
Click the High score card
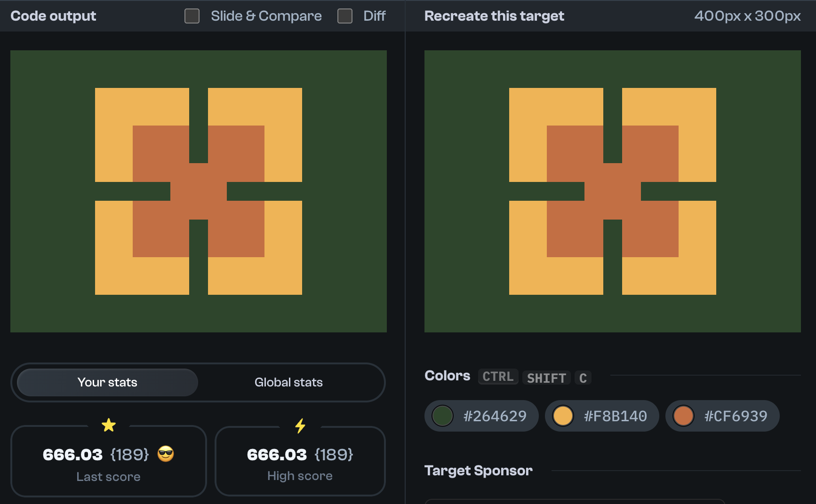point(300,461)
